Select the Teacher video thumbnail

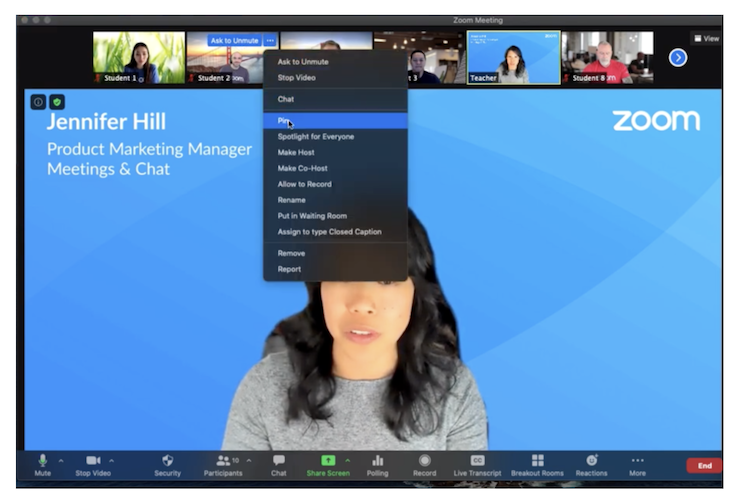pyautogui.click(x=514, y=57)
